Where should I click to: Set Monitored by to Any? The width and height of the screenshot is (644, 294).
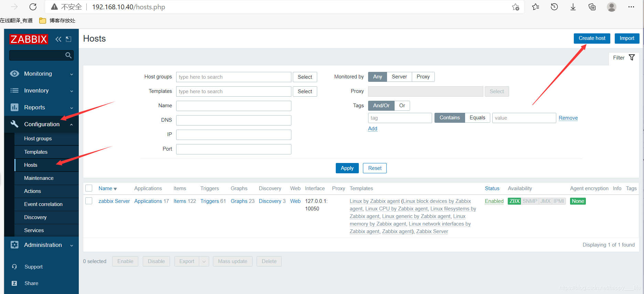click(377, 77)
